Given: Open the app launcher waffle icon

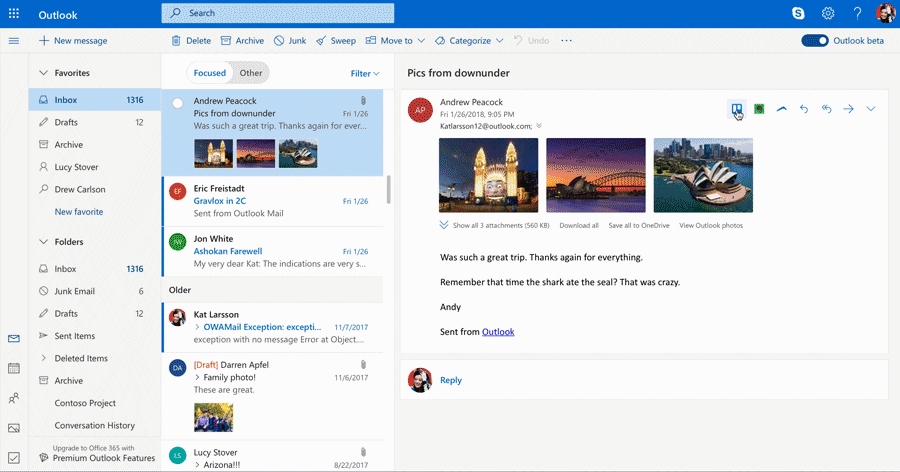Looking at the screenshot, I should pos(14,13).
